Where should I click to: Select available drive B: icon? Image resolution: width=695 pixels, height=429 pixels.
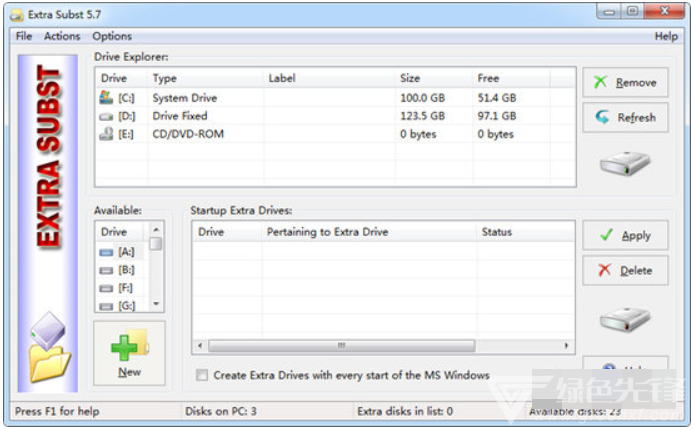[x=106, y=270]
